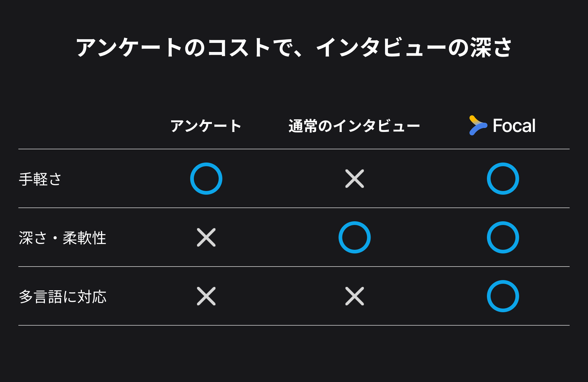The width and height of the screenshot is (588, 382).
Task: Click the X mark for アンケート 多言語に対応
Action: 206,296
